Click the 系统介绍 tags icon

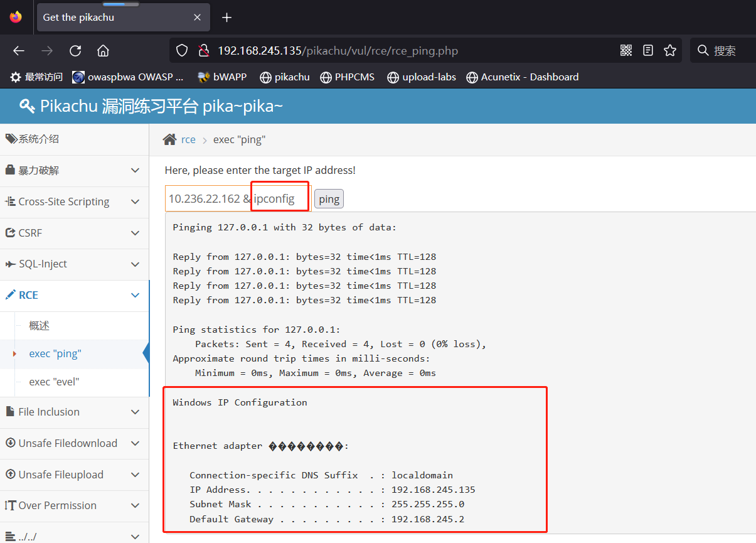pos(11,139)
